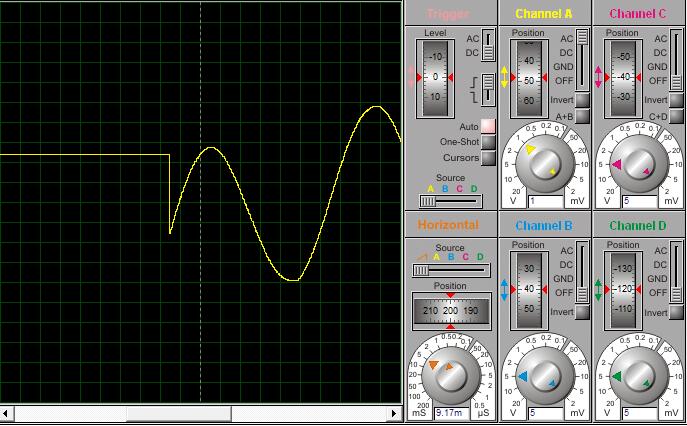687x426 pixels.
Task: Click the pink trigger level arrow icon
Action: click(x=411, y=77)
